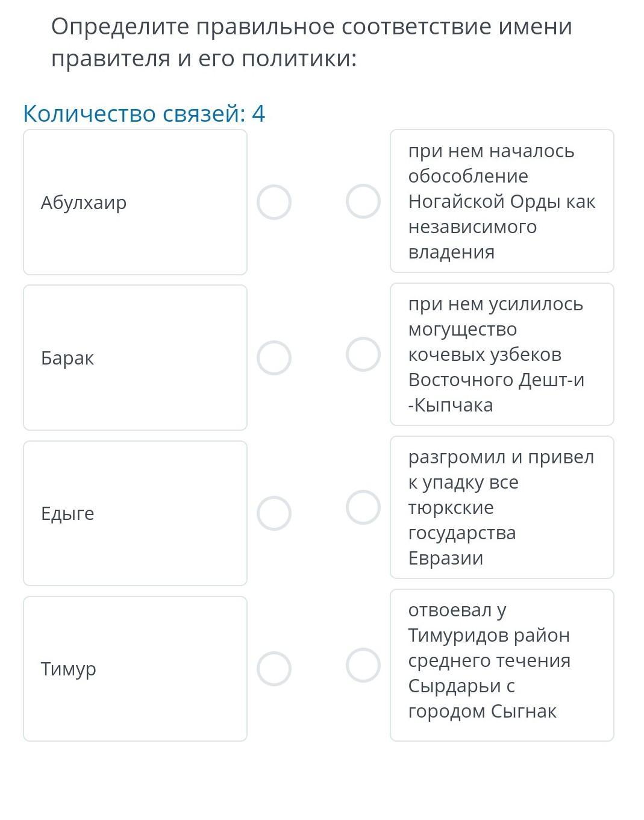This screenshot has height=820, width=644.
Task: Select the connector circle next to Абулхаир
Action: pyautogui.click(x=274, y=202)
